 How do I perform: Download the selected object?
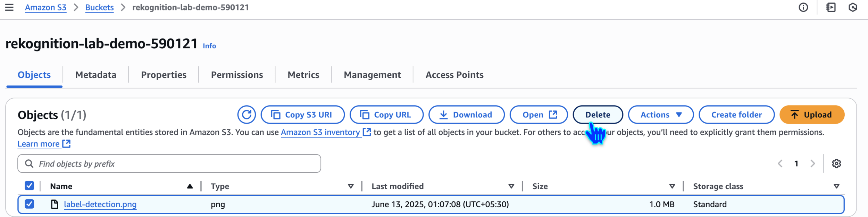tap(466, 115)
